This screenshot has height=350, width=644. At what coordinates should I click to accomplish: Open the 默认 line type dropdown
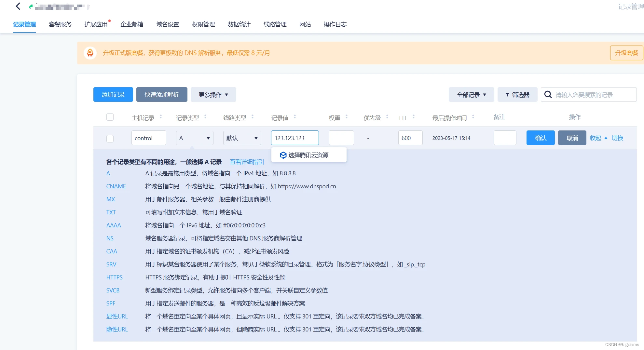click(x=242, y=138)
